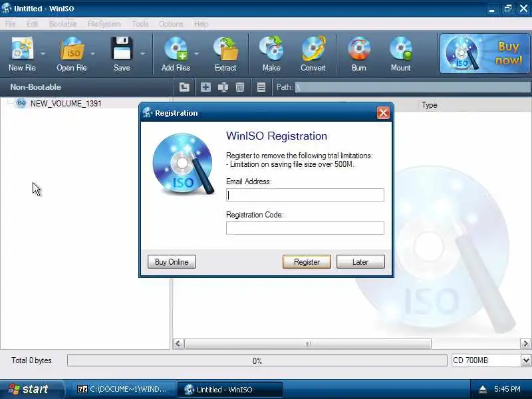Image resolution: width=532 pixels, height=399 pixels.
Task: Click the Total 0 bytes status text
Action: coord(31,360)
